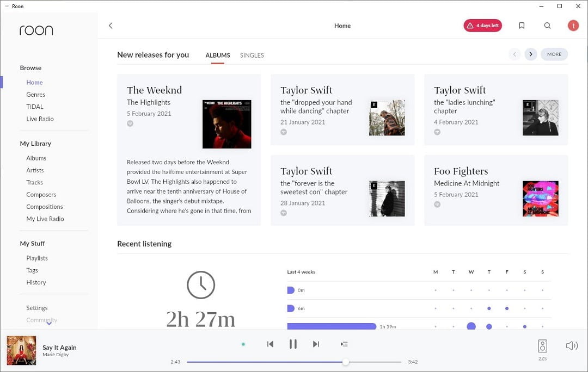Image resolution: width=588 pixels, height=372 pixels.
Task: Open Composers in My Library
Action: (x=41, y=194)
